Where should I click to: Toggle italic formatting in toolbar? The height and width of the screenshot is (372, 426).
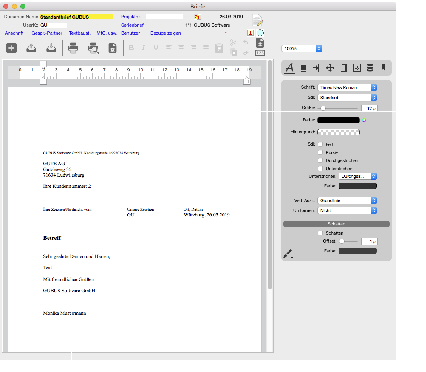point(143,48)
